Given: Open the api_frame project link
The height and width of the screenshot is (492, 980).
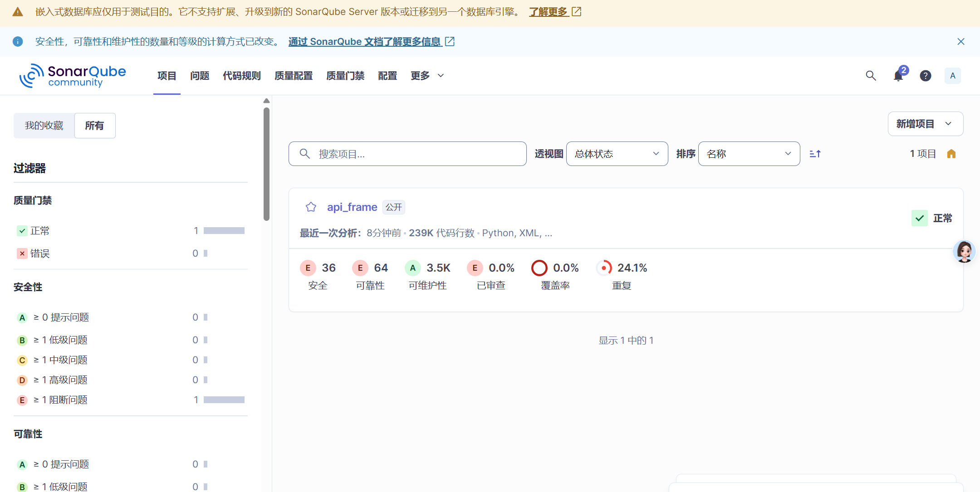Looking at the screenshot, I should [x=352, y=207].
